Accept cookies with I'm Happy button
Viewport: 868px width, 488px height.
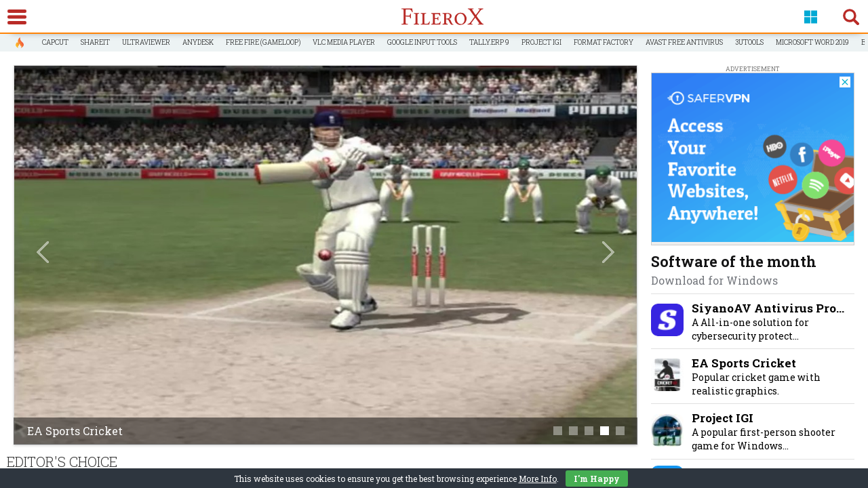coord(597,479)
